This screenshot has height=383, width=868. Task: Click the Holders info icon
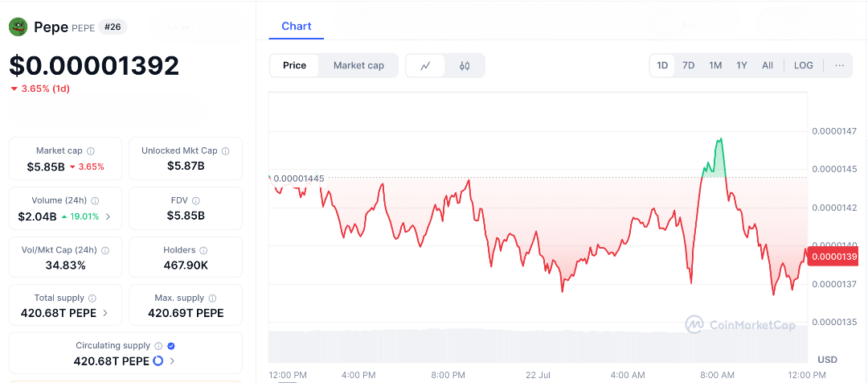203,251
